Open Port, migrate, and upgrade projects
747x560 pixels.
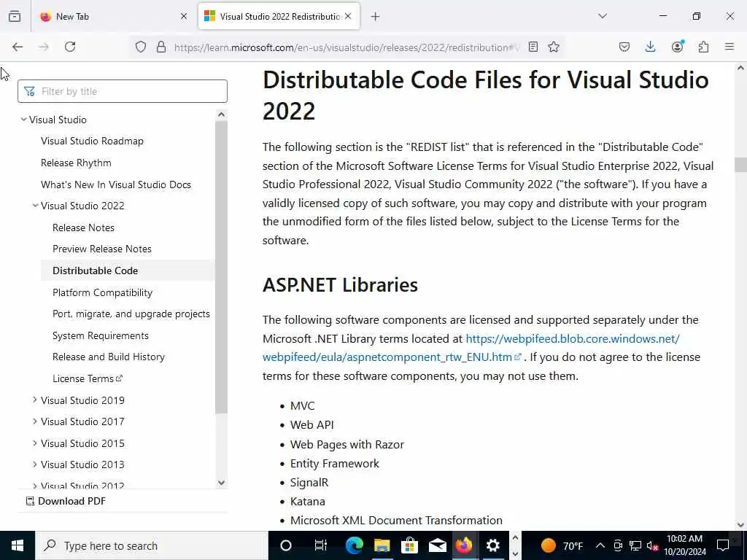click(131, 314)
